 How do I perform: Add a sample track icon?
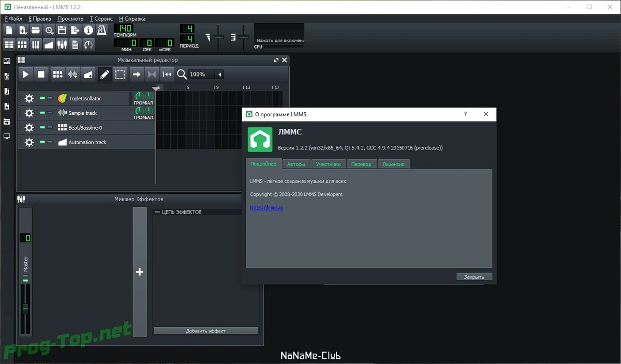tap(73, 74)
